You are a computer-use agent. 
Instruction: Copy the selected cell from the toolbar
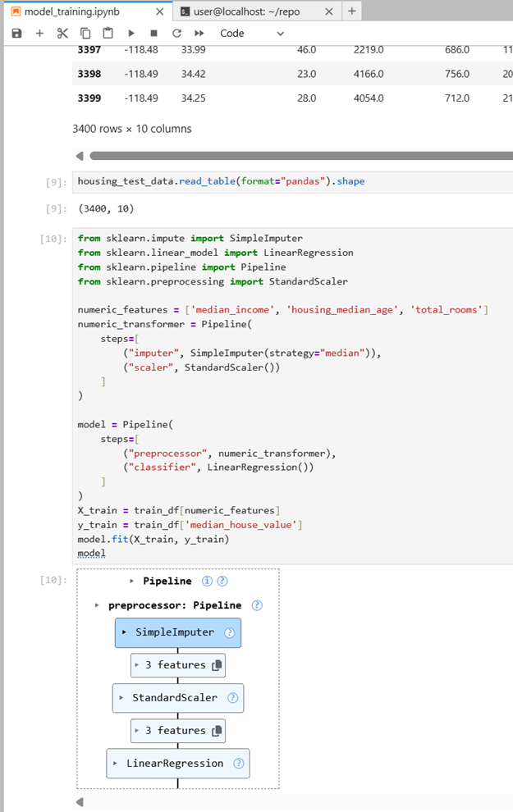(x=85, y=33)
